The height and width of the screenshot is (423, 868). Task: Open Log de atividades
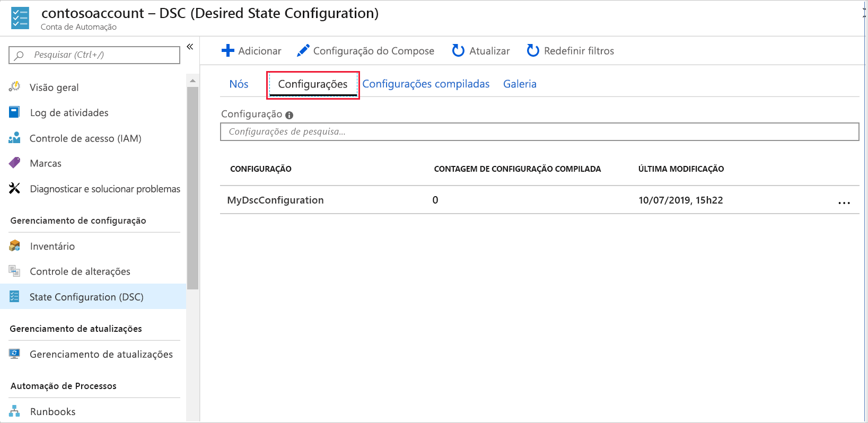69,113
